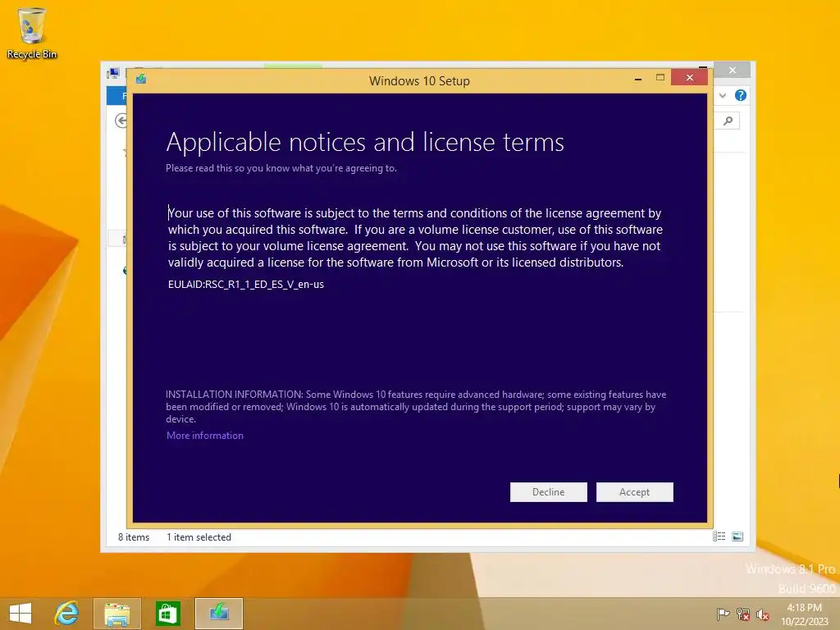Open the Windows Store taskbar icon
The height and width of the screenshot is (630, 840).
[x=167, y=614]
